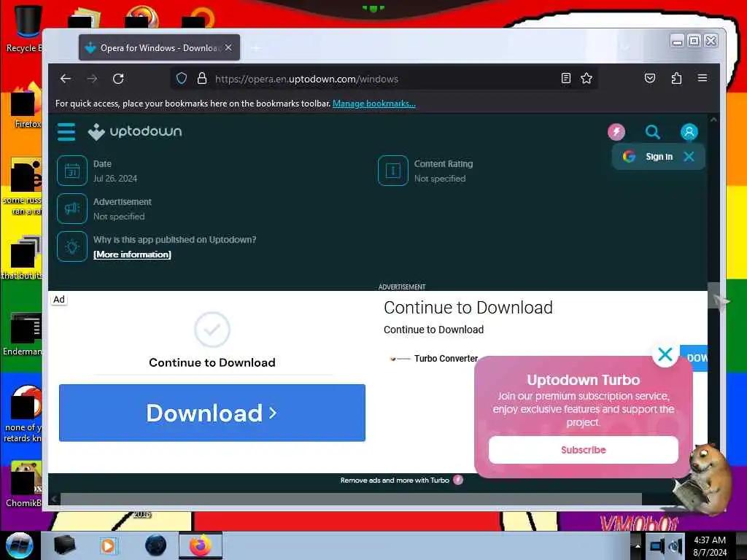Open the Pocket save icon

click(x=650, y=78)
